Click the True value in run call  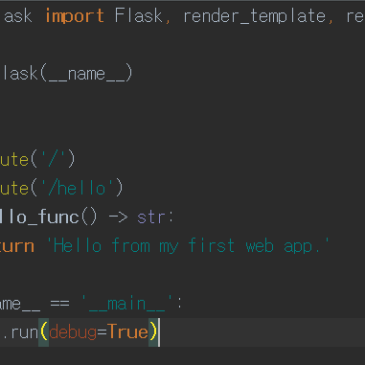pos(128,332)
